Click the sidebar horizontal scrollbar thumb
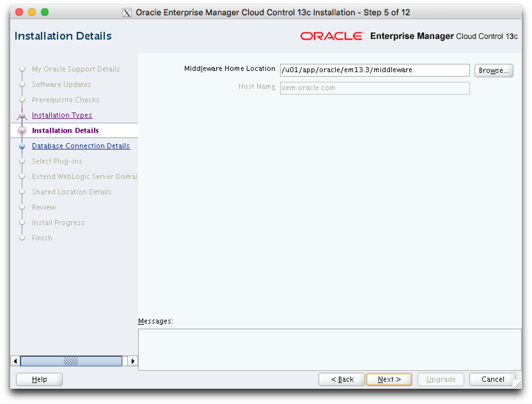This screenshot has height=404, width=532. point(71,361)
